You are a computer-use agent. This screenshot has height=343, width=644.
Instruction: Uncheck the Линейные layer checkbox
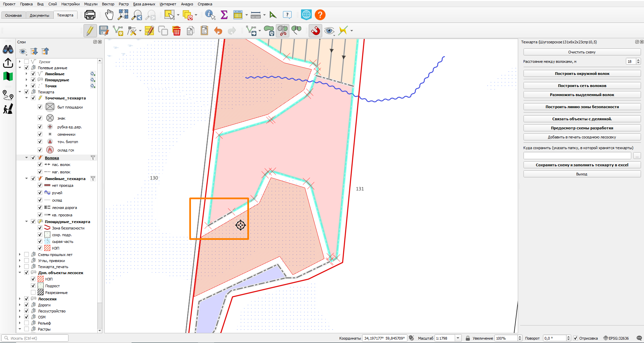[33, 74]
